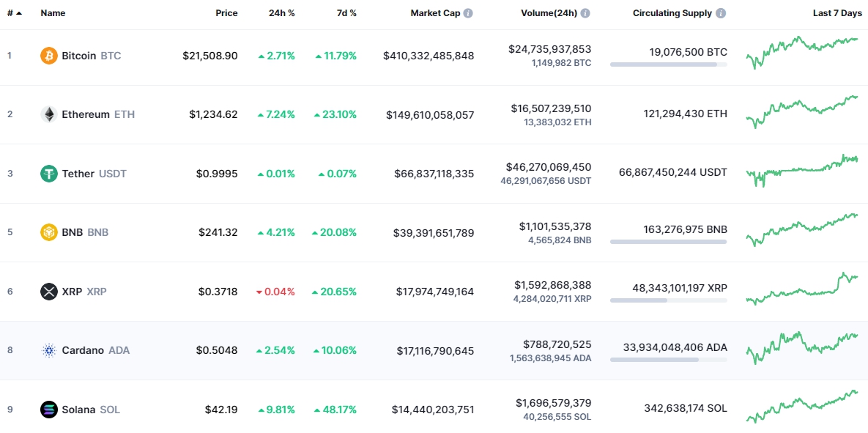Sort by Volume(24h) header
Image resolution: width=868 pixels, height=433 pixels.
(549, 13)
